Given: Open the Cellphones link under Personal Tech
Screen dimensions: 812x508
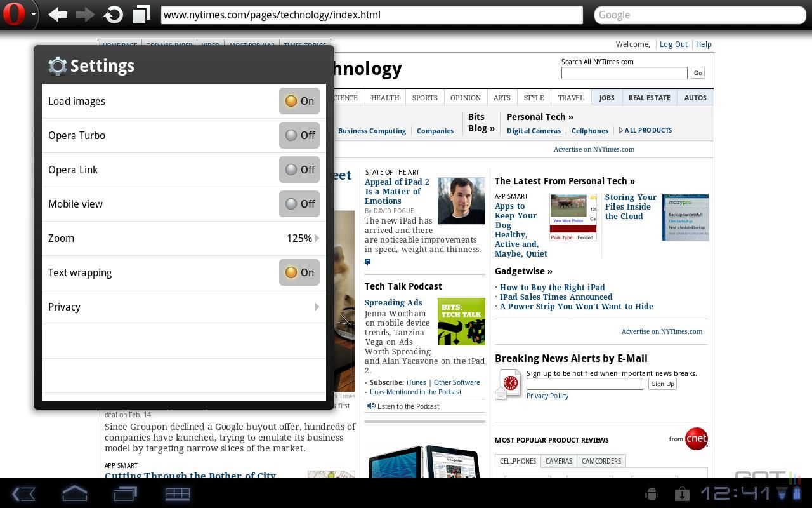Looking at the screenshot, I should [x=590, y=131].
